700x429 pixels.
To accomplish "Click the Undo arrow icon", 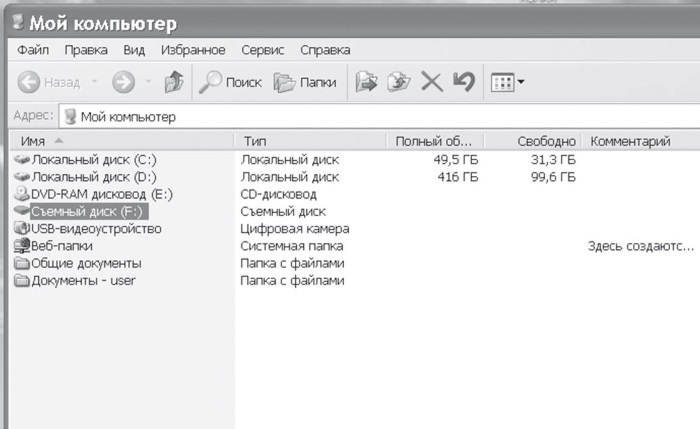I will pyautogui.click(x=464, y=82).
